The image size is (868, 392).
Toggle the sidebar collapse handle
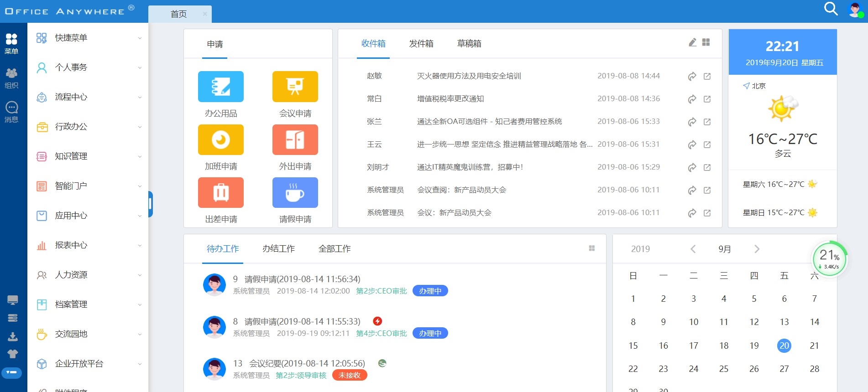(x=150, y=204)
